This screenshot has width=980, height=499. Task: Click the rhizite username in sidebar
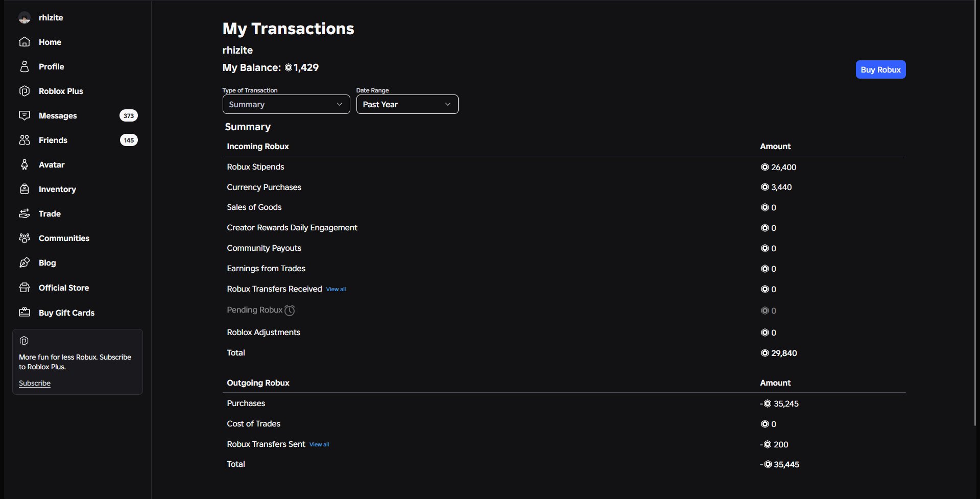[x=51, y=17]
